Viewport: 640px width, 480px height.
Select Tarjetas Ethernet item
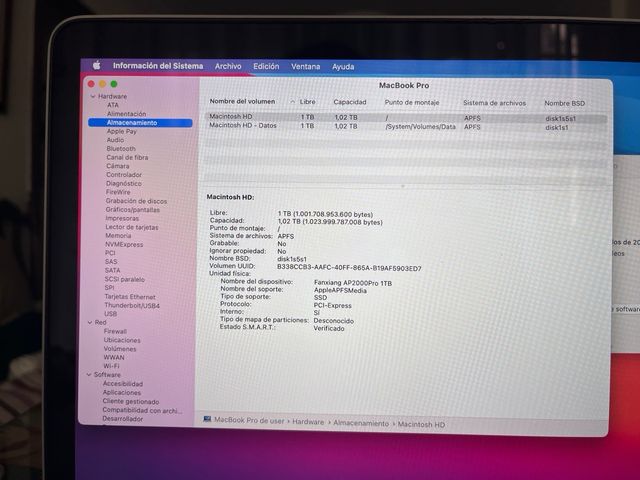[130, 297]
